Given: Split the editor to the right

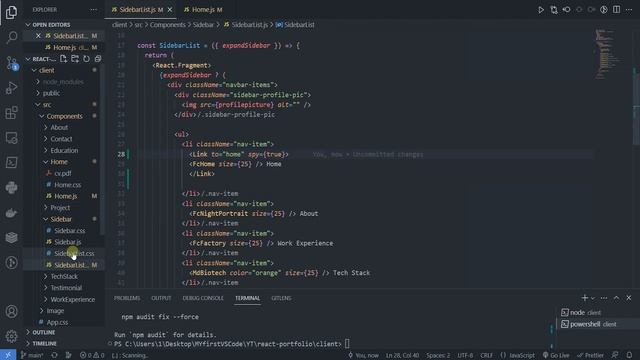Looking at the screenshot, I should [x=616, y=9].
